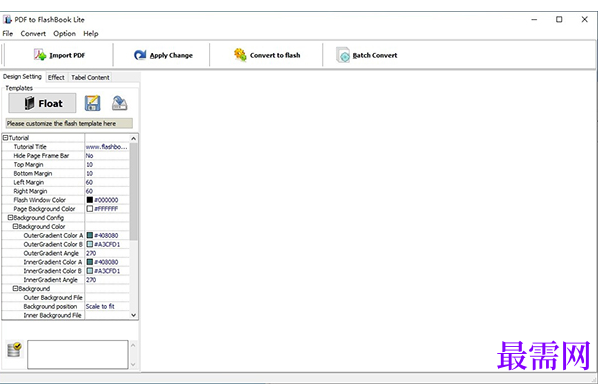This screenshot has width=609, height=387.
Task: Click the Import PDF toolbar button
Action: (59, 55)
